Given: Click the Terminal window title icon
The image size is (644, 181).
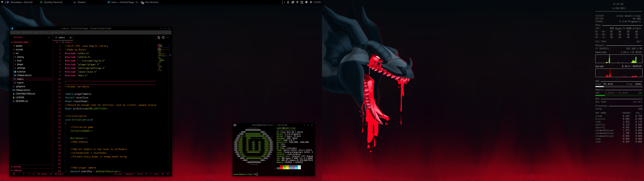Looking at the screenshot, I should 235,125.
